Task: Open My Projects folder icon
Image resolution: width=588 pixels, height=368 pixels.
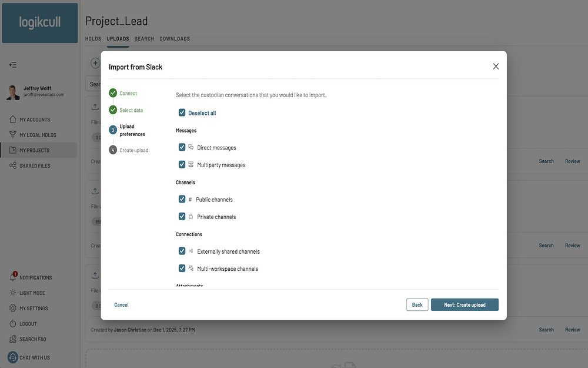Action: coord(13,150)
